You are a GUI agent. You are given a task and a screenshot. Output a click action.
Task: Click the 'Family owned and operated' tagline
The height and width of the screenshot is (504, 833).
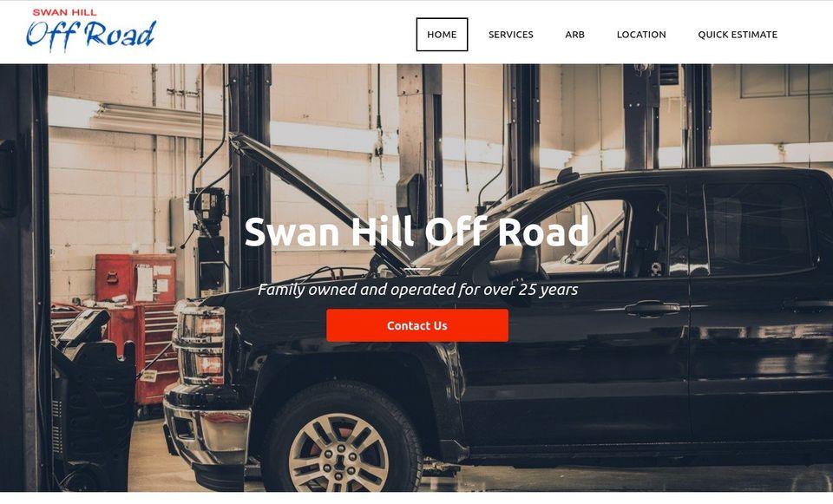pos(417,290)
